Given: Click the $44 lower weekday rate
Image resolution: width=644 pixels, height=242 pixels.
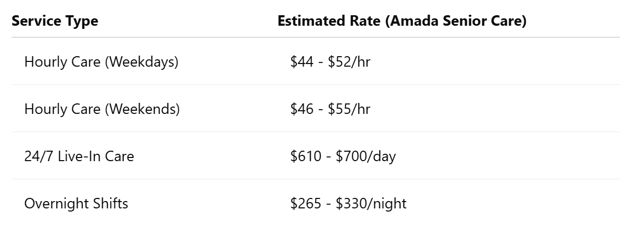Looking at the screenshot, I should [x=302, y=62].
